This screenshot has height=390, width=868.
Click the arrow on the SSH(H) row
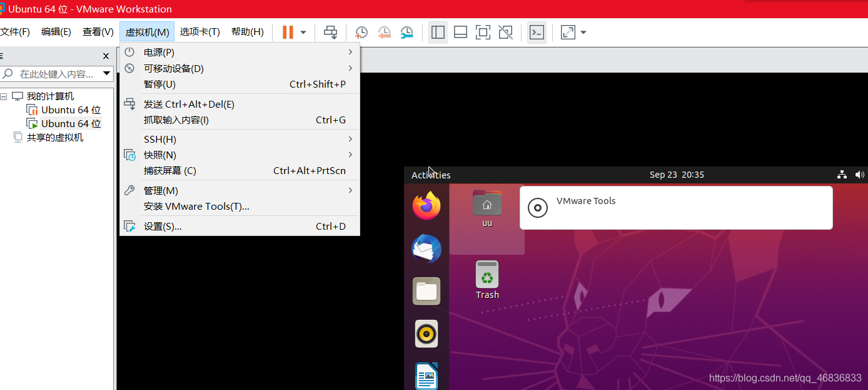coord(350,138)
